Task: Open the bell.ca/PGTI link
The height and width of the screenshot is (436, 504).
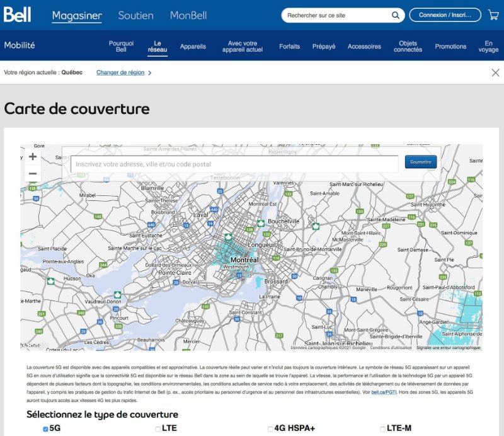Action: [384, 393]
